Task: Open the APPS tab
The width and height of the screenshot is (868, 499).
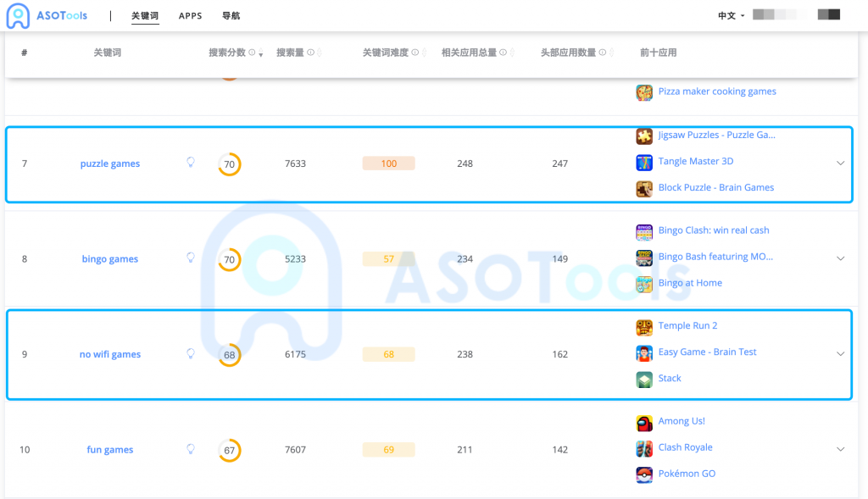Action: [190, 15]
